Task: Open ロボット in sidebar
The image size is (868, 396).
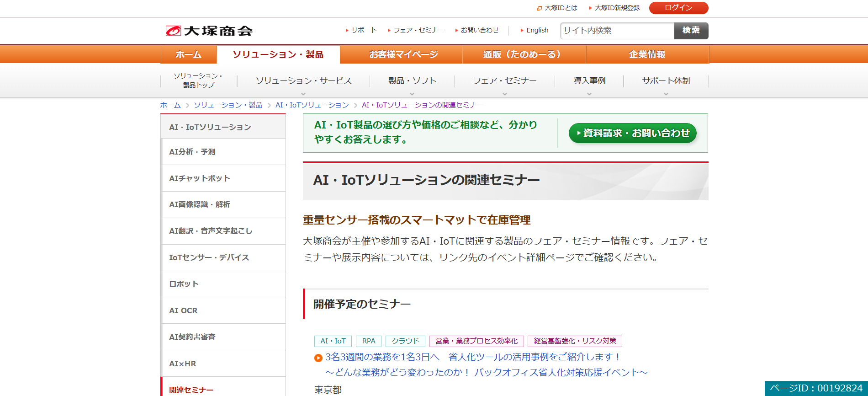Action: coord(223,284)
